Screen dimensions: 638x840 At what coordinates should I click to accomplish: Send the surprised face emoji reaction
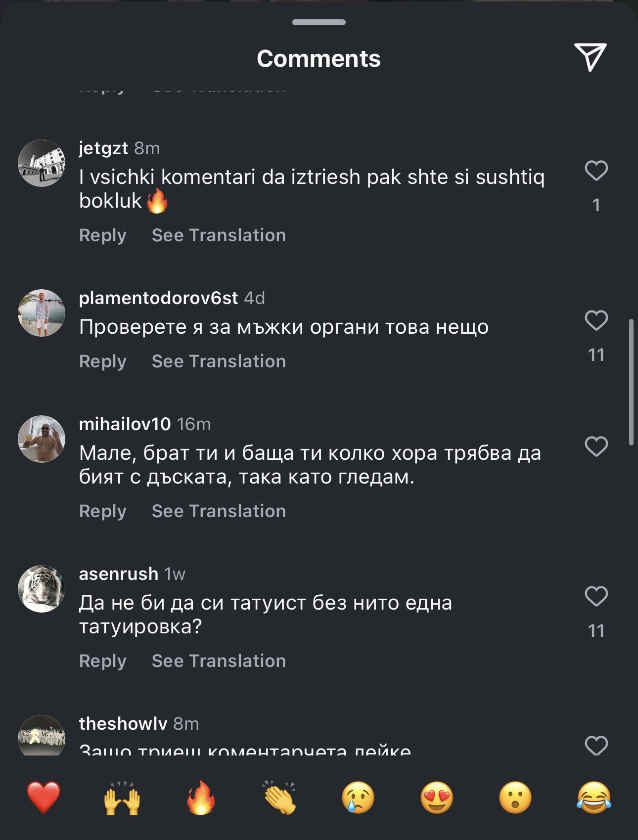pyautogui.click(x=515, y=797)
